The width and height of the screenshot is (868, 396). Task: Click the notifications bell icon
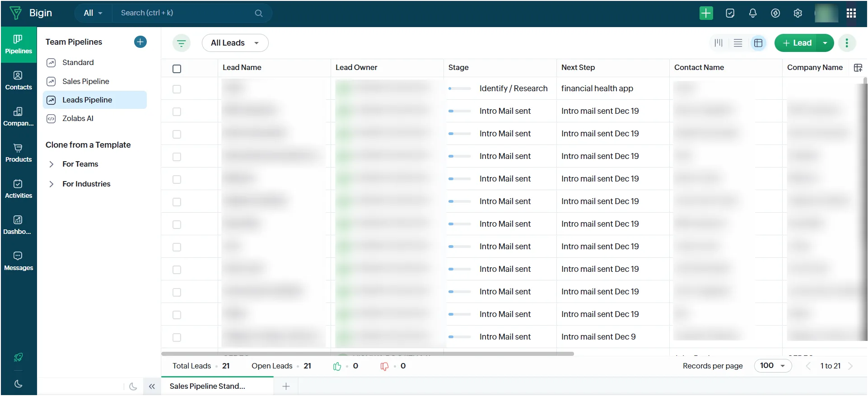tap(752, 13)
